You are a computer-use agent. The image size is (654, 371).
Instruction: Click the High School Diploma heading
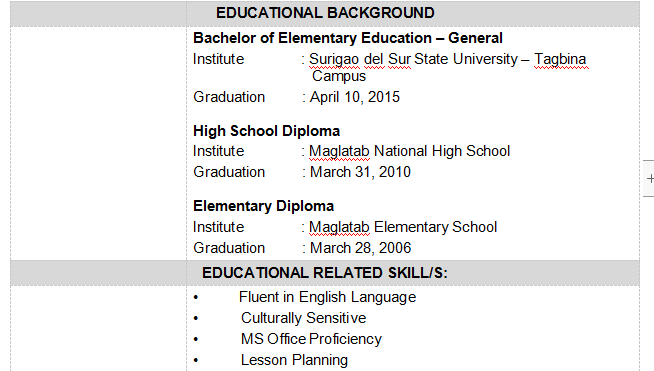click(x=266, y=131)
